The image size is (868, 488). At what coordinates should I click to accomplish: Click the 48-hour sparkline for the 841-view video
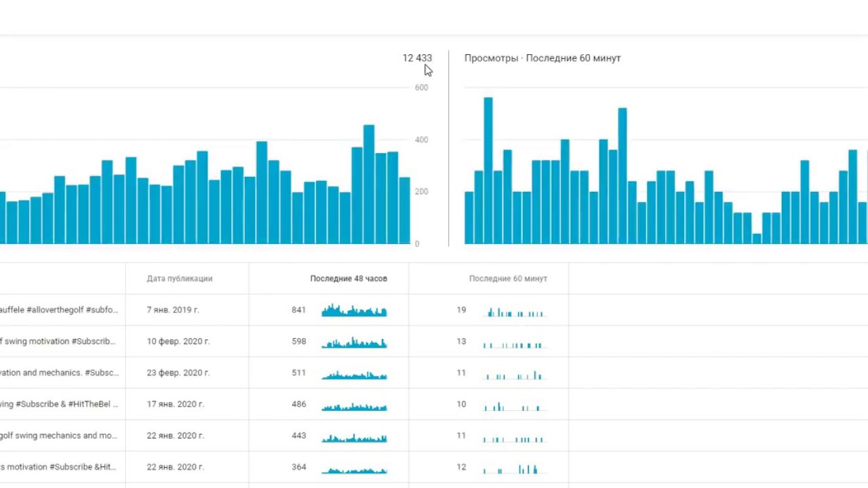point(354,311)
